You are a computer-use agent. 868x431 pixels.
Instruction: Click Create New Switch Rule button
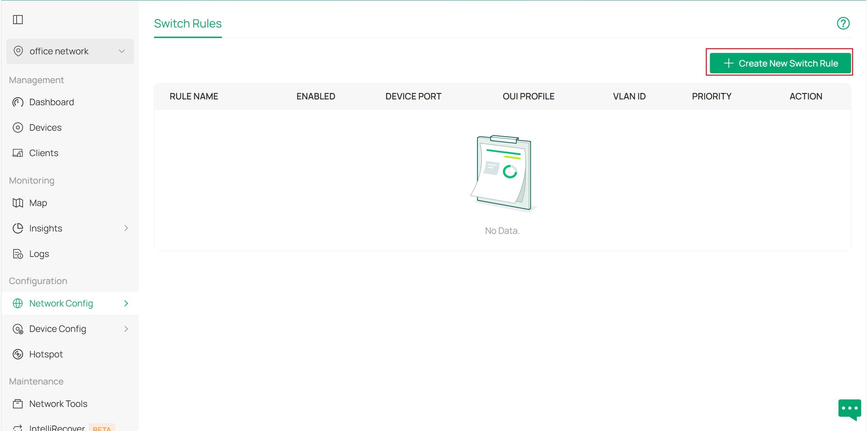(x=780, y=63)
